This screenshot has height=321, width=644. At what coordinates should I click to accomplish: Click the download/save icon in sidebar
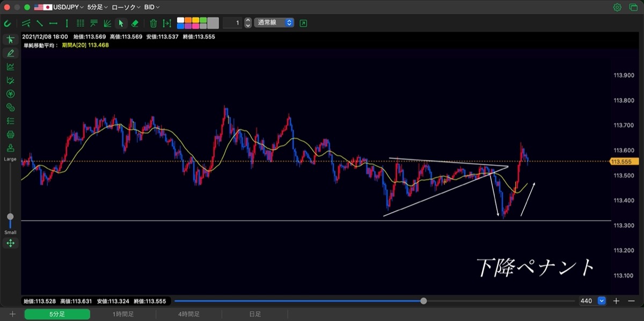10,148
